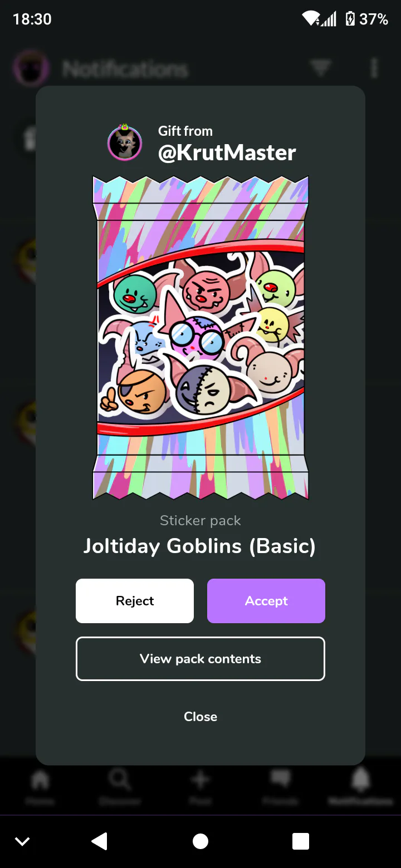
Task: Open View pack contents
Action: pos(200,659)
